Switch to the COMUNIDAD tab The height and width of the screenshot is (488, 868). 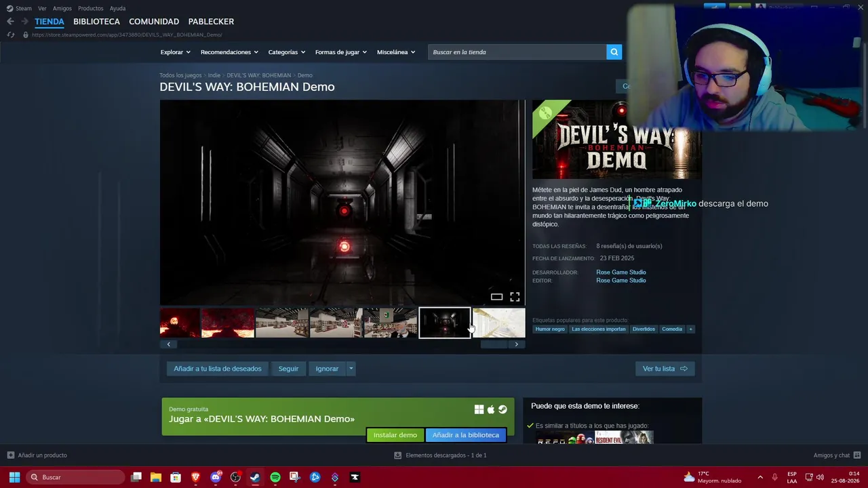(154, 22)
